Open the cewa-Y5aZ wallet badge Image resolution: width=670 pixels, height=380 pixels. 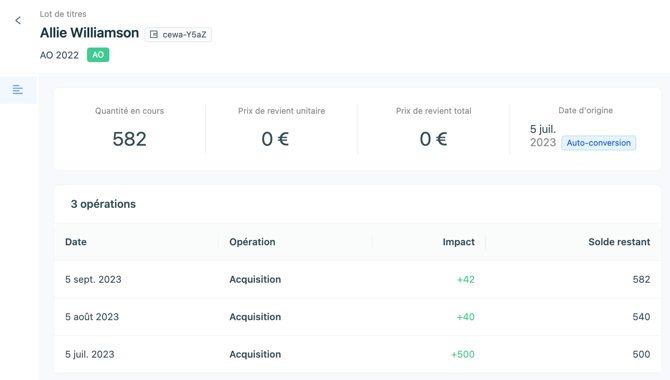coord(178,35)
